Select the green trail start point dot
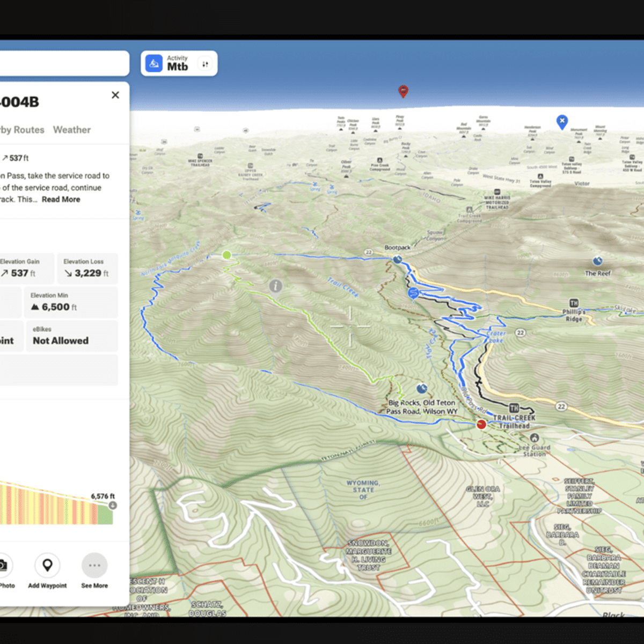This screenshot has height=644, width=644. pos(227,255)
